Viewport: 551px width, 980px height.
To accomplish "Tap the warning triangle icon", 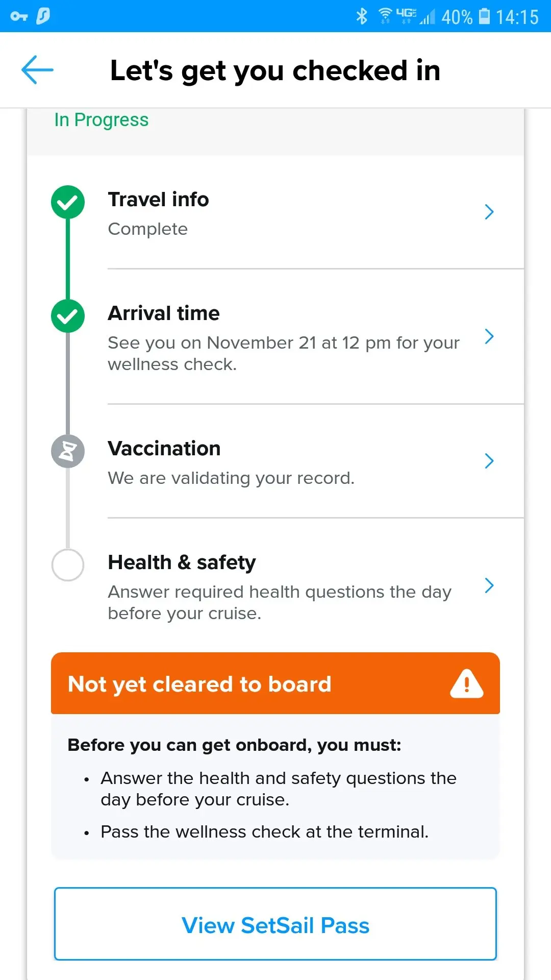I will point(466,683).
